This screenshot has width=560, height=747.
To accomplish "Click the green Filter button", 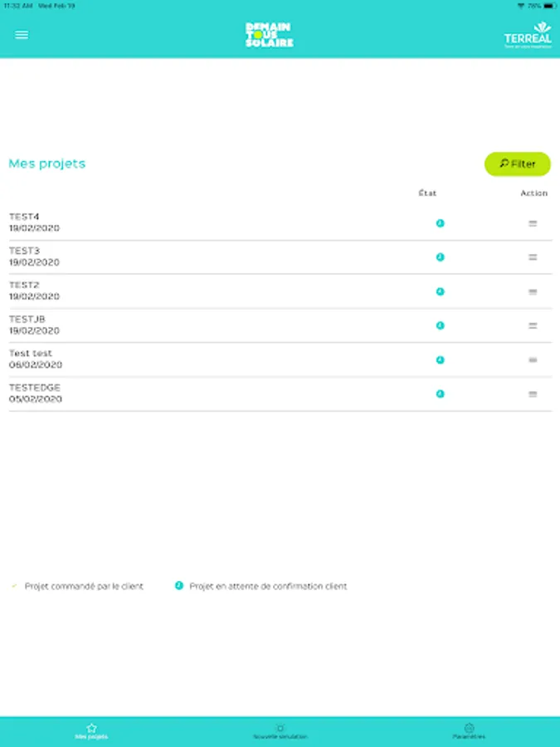I will click(517, 164).
